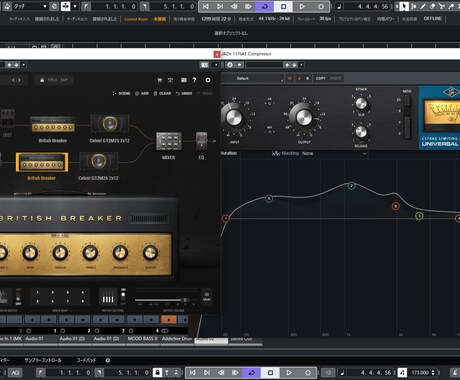The width and height of the screenshot is (460, 380).
Task: Open the サンプラーコントロール lower zone tab
Action: coord(43,360)
